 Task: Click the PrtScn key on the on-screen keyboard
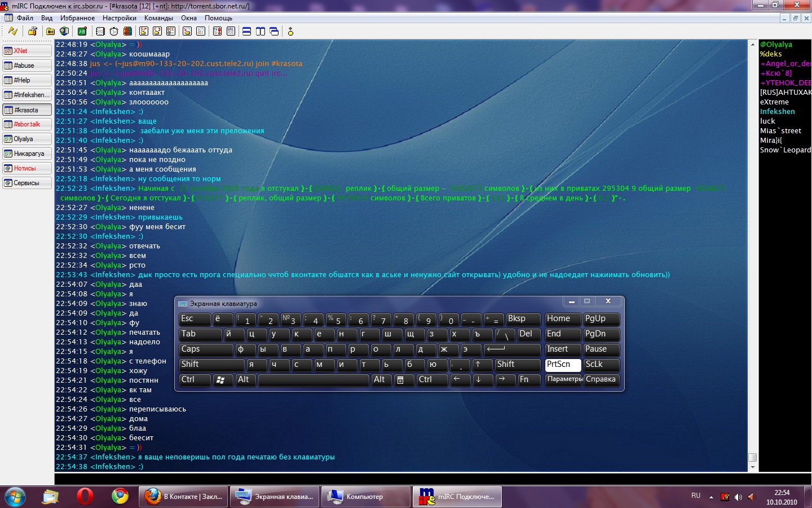tap(563, 365)
